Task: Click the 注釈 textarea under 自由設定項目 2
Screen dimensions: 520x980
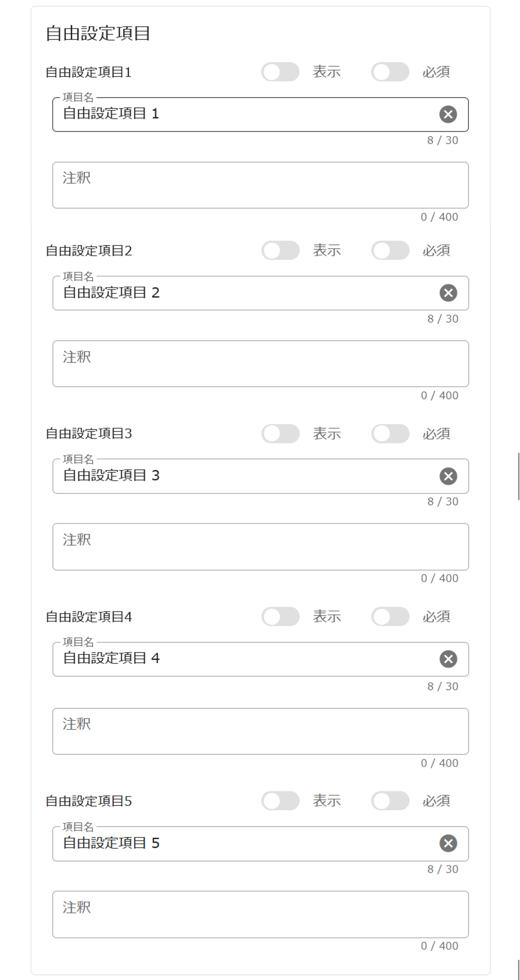Action: [x=260, y=364]
